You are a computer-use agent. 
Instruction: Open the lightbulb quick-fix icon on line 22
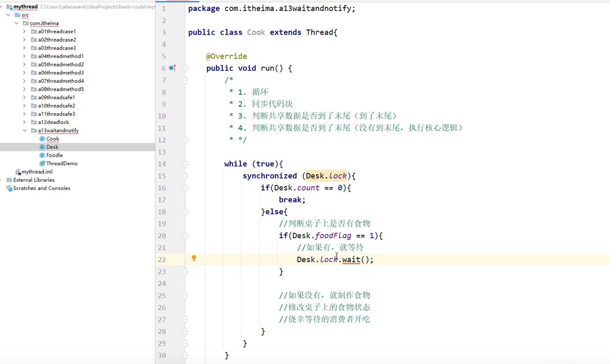[x=194, y=258]
